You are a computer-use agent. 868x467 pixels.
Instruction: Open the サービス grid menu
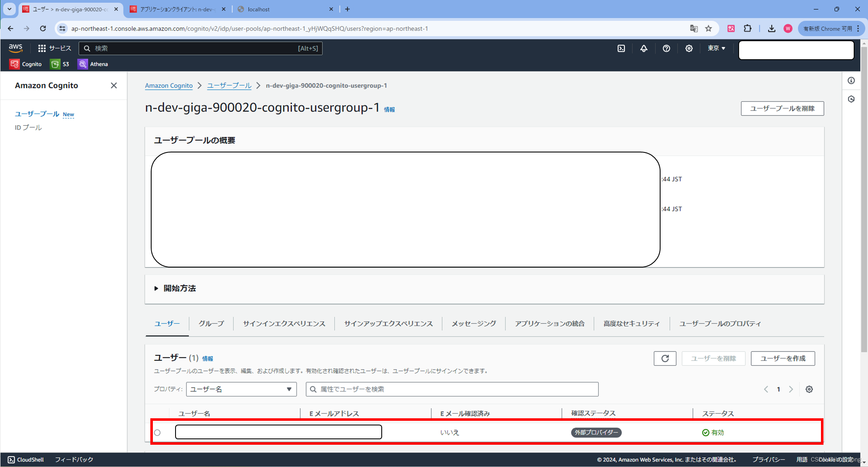[x=55, y=48]
